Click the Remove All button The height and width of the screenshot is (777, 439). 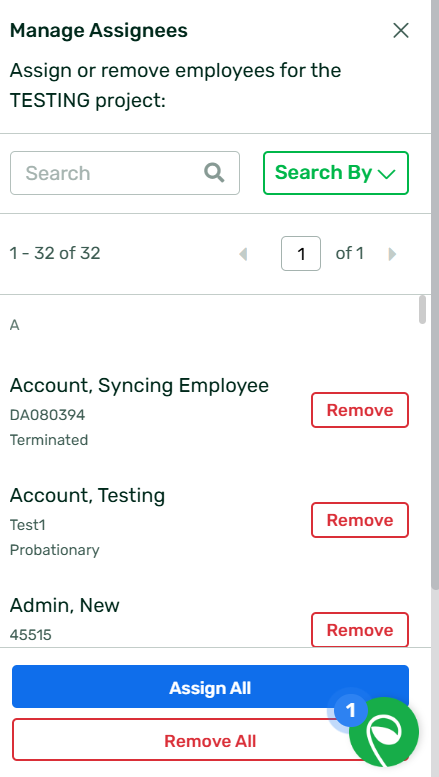click(x=210, y=740)
